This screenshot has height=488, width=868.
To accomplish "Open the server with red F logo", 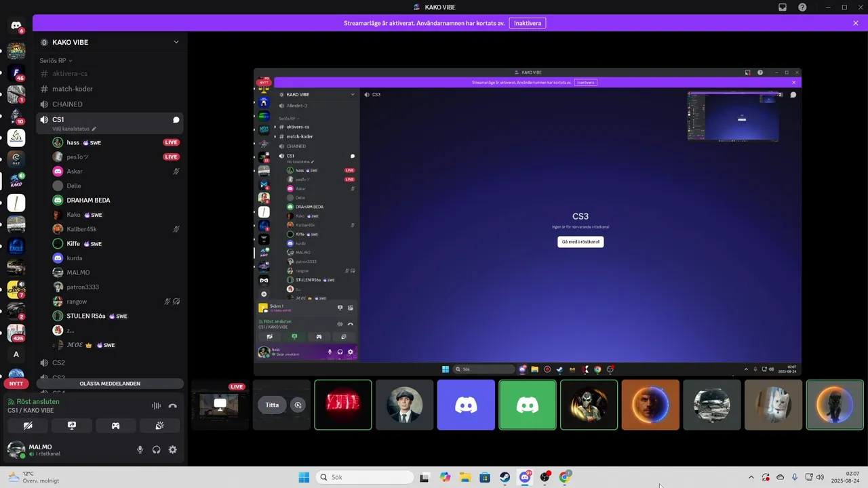I will [16, 73].
